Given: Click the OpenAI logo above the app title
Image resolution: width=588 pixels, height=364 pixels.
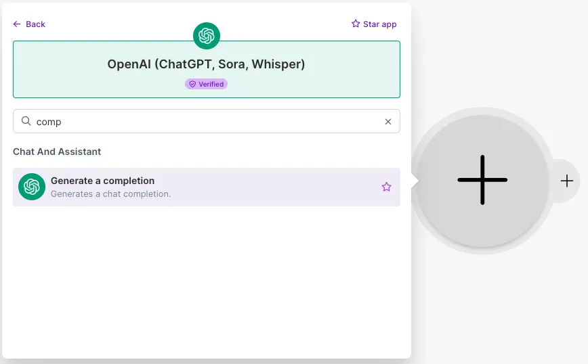Looking at the screenshot, I should click(206, 36).
